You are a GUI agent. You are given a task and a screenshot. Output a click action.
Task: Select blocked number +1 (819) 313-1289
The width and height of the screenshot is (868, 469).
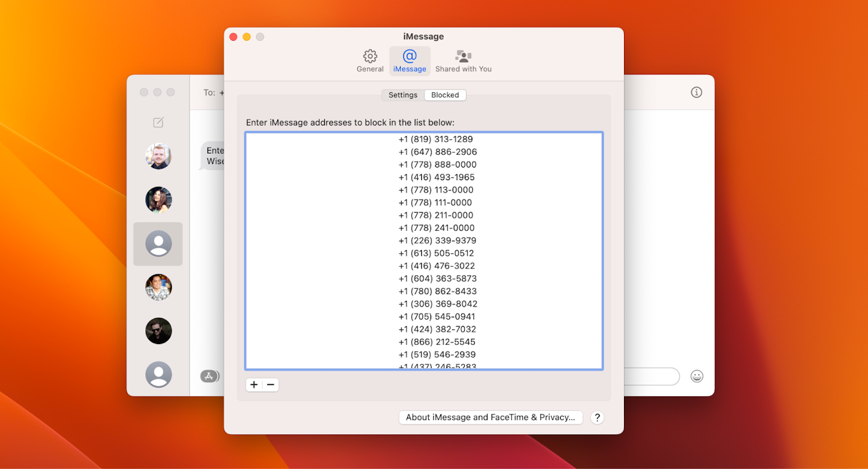436,139
